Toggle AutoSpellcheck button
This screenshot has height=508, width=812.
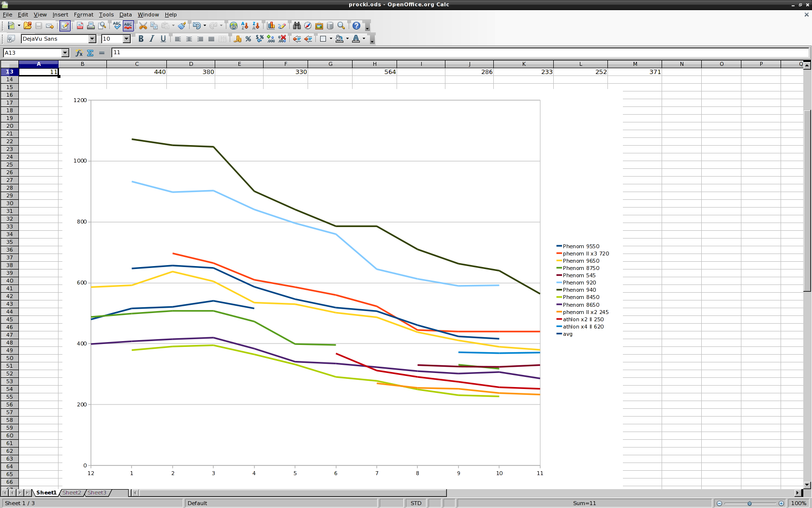128,26
